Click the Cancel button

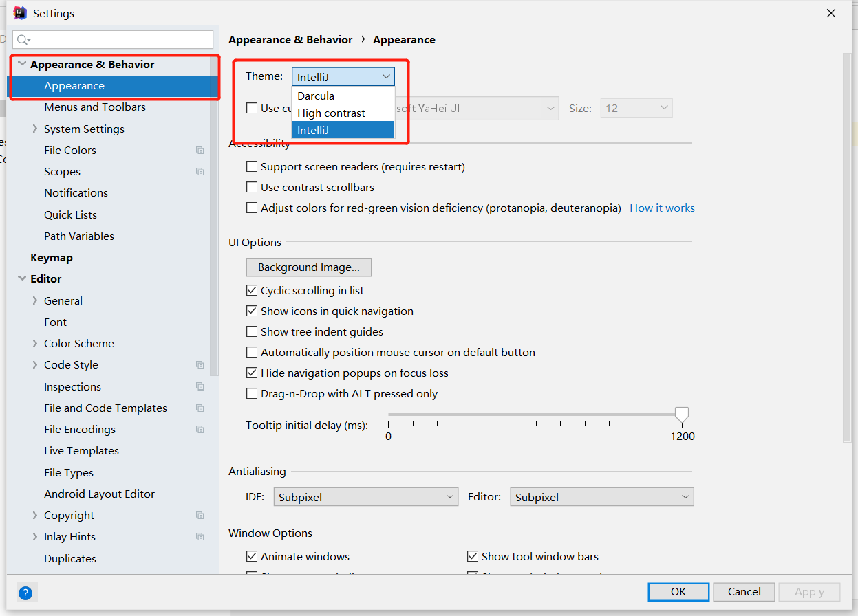[744, 592]
